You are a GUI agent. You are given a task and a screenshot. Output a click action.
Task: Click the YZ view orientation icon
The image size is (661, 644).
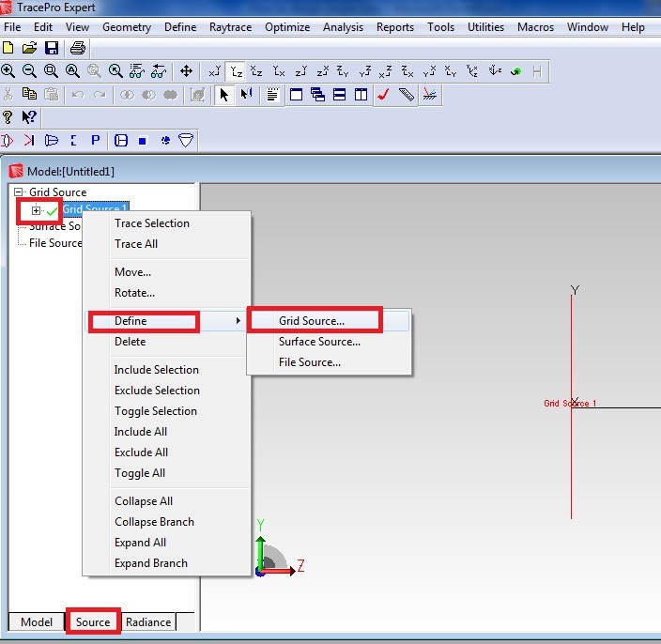coord(236,71)
